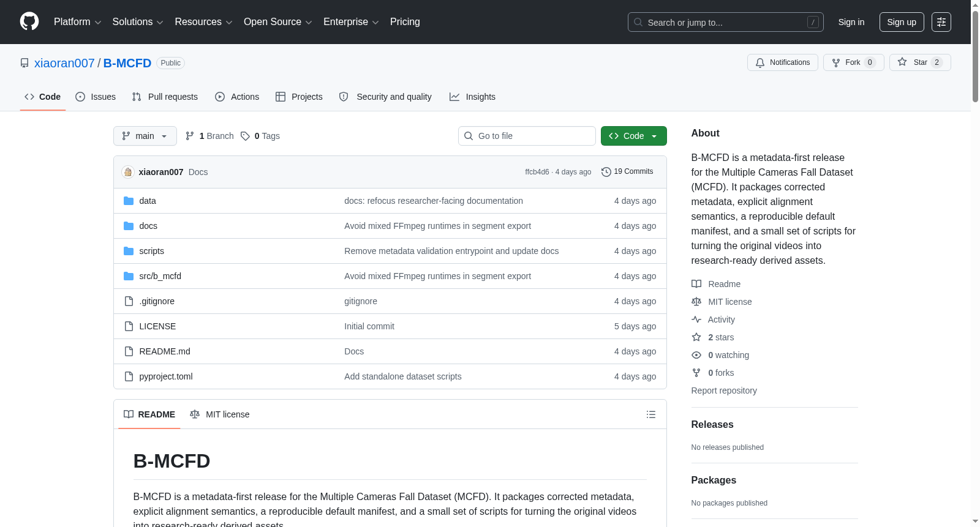980x527 pixels.
Task: Click the branch icon beside 1 Branch
Action: point(190,136)
